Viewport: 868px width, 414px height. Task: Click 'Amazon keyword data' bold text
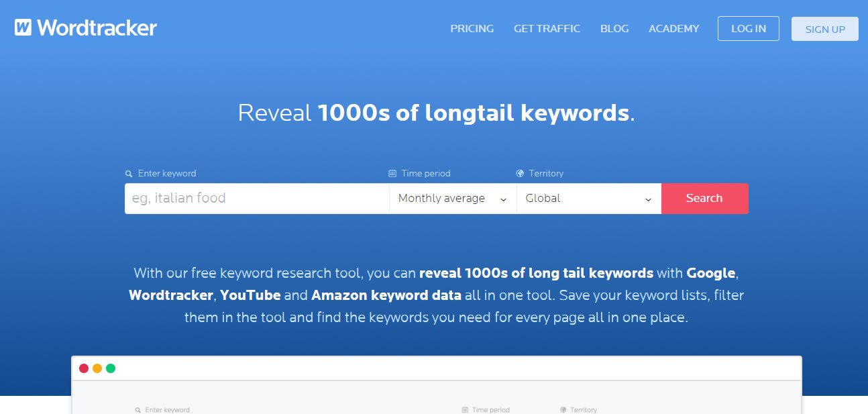(386, 295)
